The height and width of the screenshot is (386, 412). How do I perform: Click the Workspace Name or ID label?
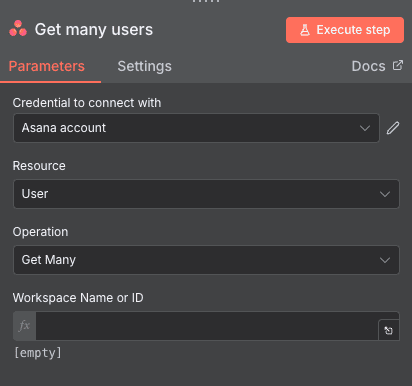78,298
